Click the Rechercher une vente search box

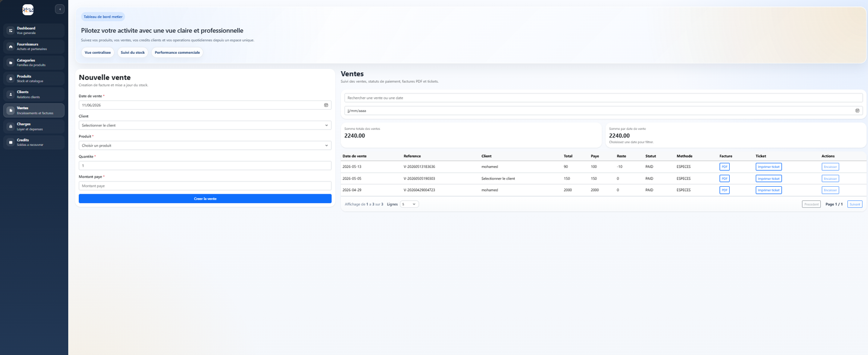click(x=603, y=98)
